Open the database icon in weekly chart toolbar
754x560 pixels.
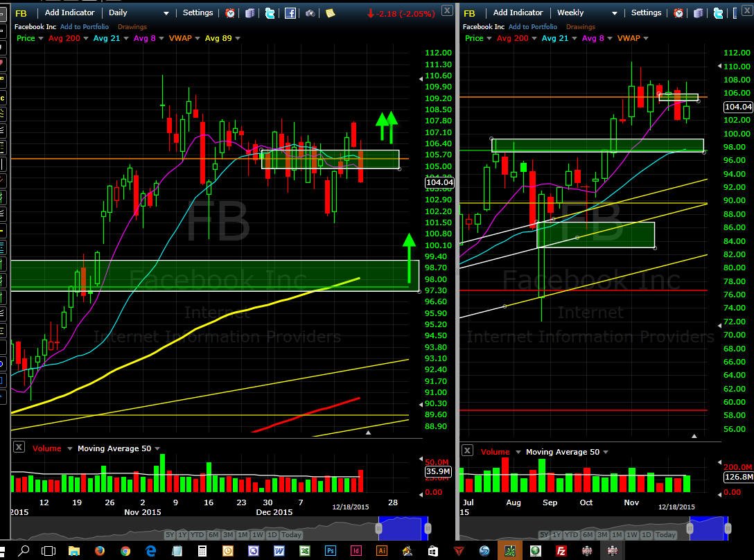(x=699, y=13)
